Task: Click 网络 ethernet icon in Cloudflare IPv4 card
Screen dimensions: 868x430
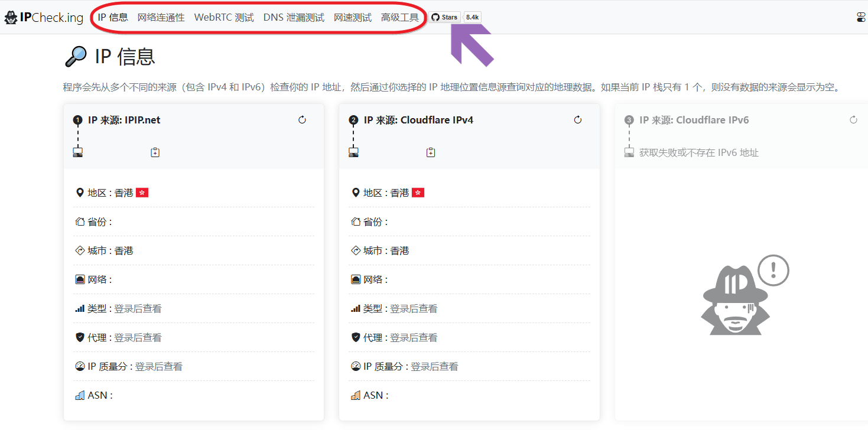Action: click(x=356, y=279)
